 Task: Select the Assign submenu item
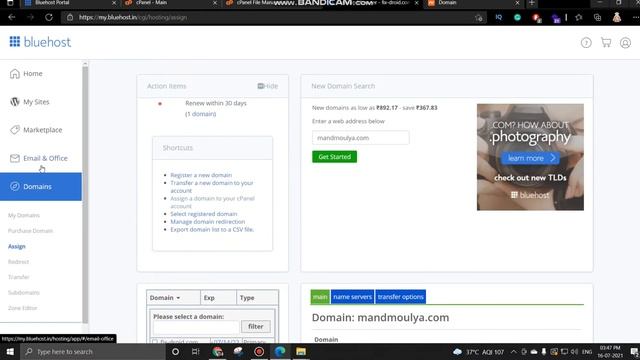point(17,246)
